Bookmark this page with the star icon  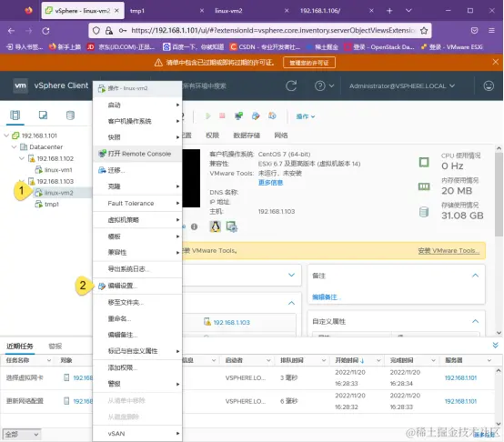424,31
